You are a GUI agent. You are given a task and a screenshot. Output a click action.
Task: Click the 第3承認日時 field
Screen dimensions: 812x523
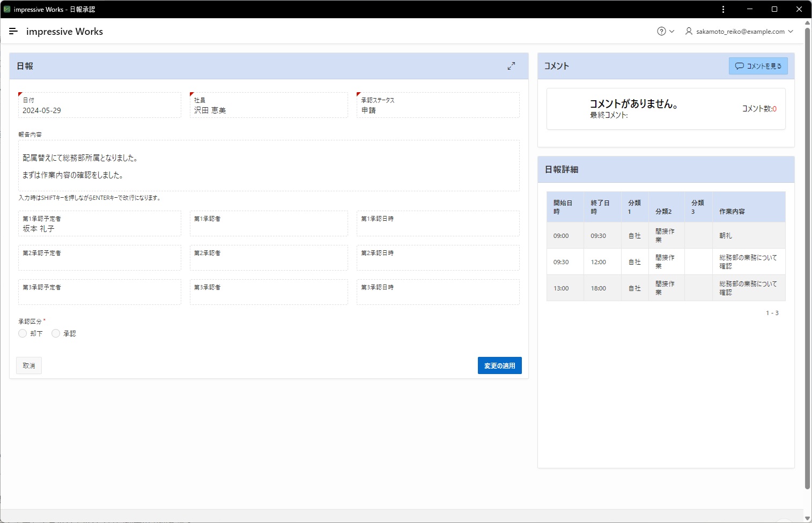pos(438,292)
